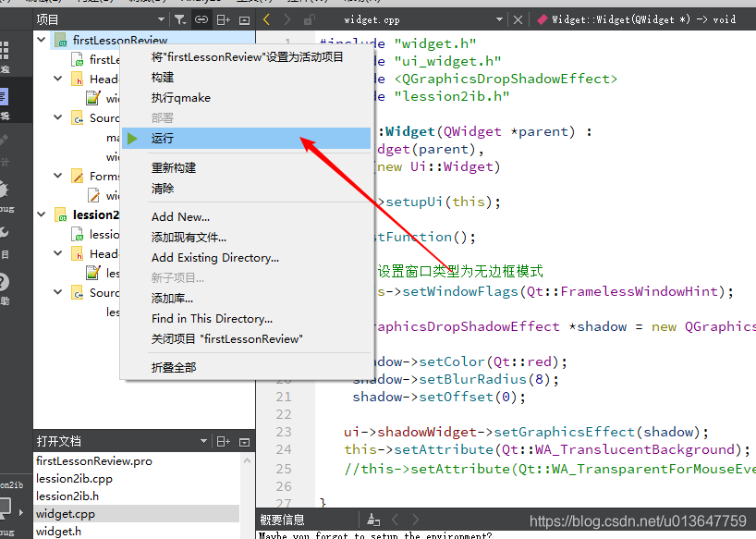Collapse the Forms folder
Image resolution: width=756 pixels, height=539 pixels.
pos(58,176)
